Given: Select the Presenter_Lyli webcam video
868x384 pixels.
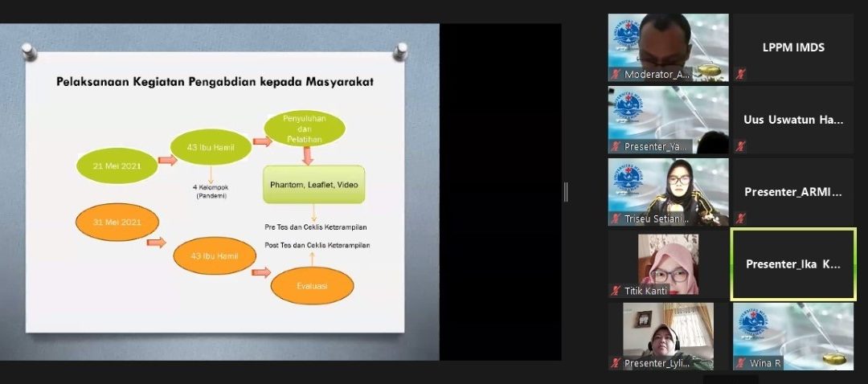Looking at the screenshot, I should (668, 337).
